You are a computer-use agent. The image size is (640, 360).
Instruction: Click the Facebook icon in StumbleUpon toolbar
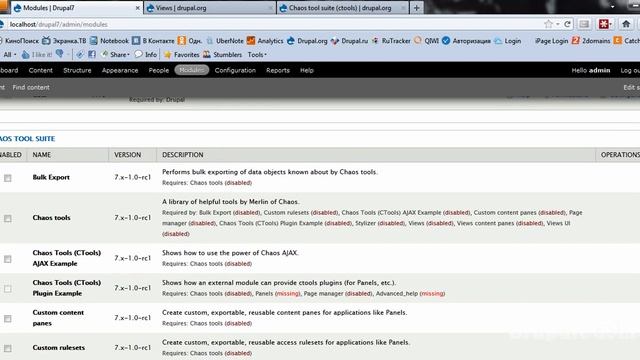92,54
